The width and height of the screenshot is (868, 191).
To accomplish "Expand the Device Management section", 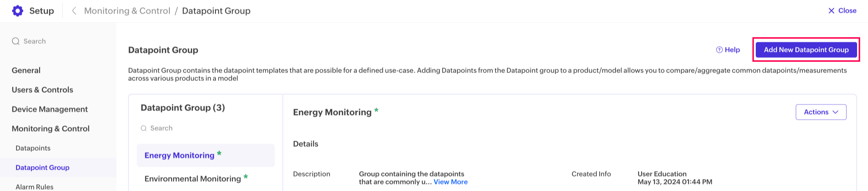I will click(x=49, y=109).
